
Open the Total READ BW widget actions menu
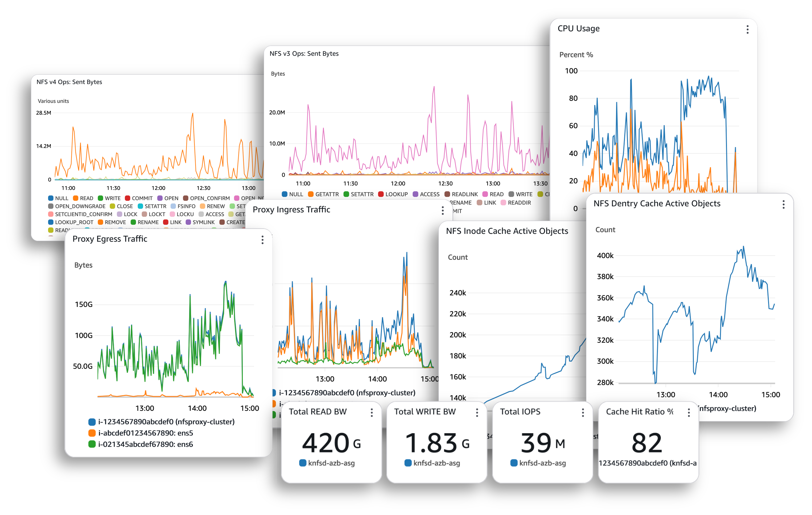pyautogui.click(x=372, y=413)
